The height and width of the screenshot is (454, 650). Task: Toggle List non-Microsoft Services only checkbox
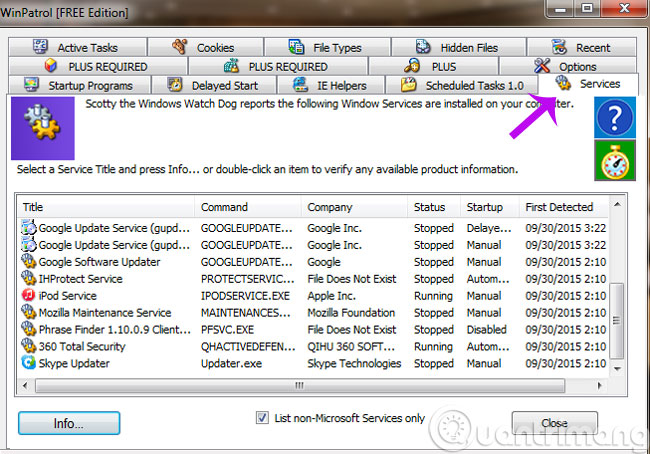(x=262, y=418)
